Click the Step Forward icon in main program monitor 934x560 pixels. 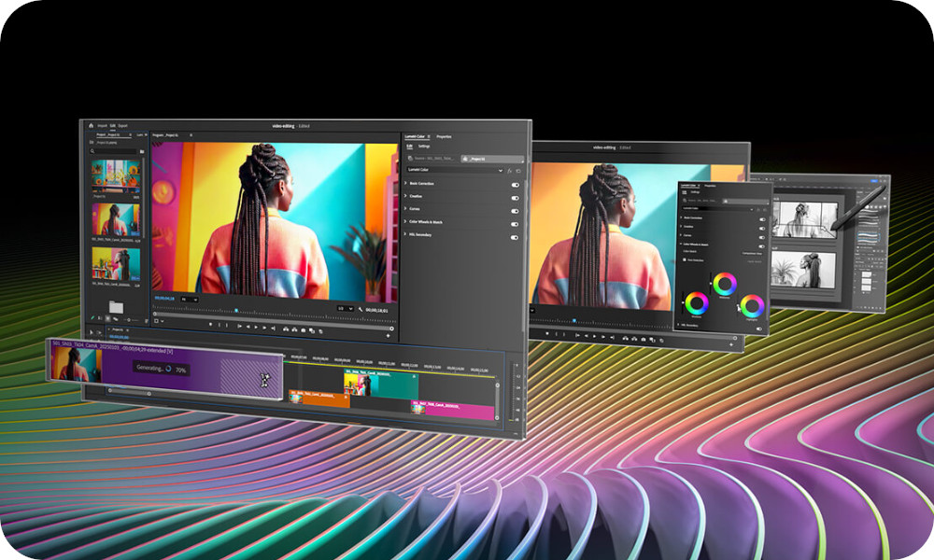click(263, 327)
